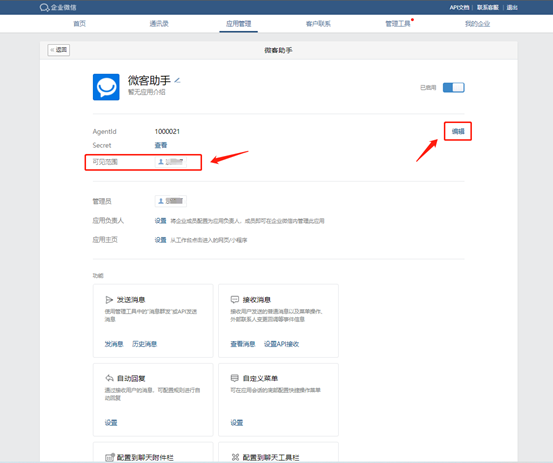
Task: Open the 管理工具 tab
Action: tap(398, 24)
